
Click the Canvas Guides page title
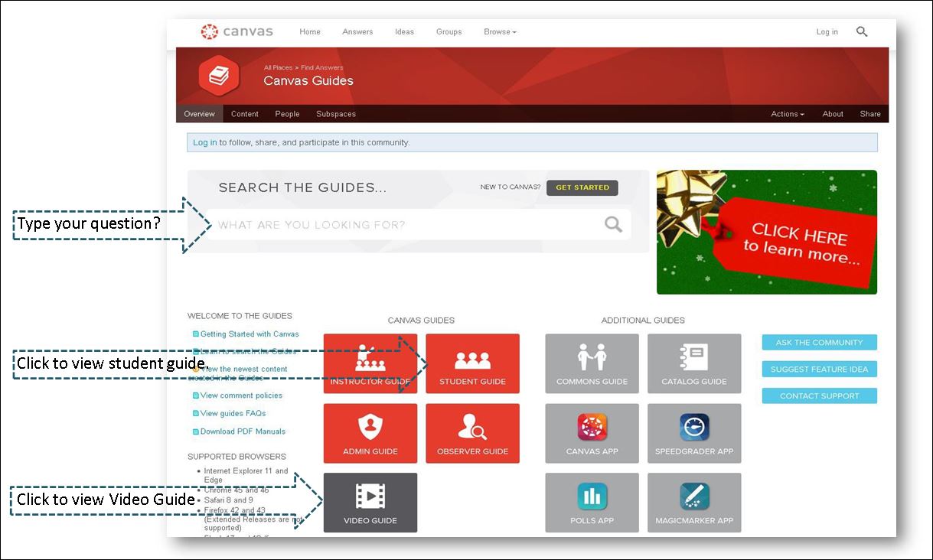(308, 81)
